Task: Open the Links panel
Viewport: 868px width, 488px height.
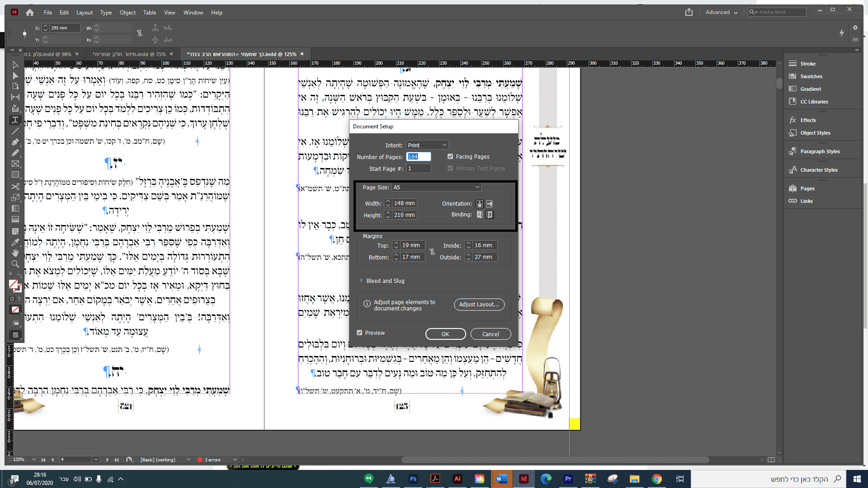Action: pyautogui.click(x=806, y=201)
